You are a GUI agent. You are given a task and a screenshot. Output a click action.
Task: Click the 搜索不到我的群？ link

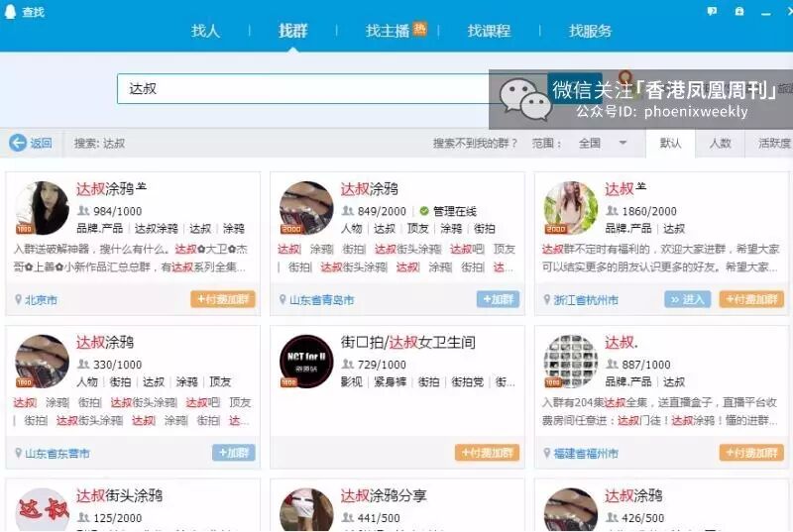pos(475,143)
